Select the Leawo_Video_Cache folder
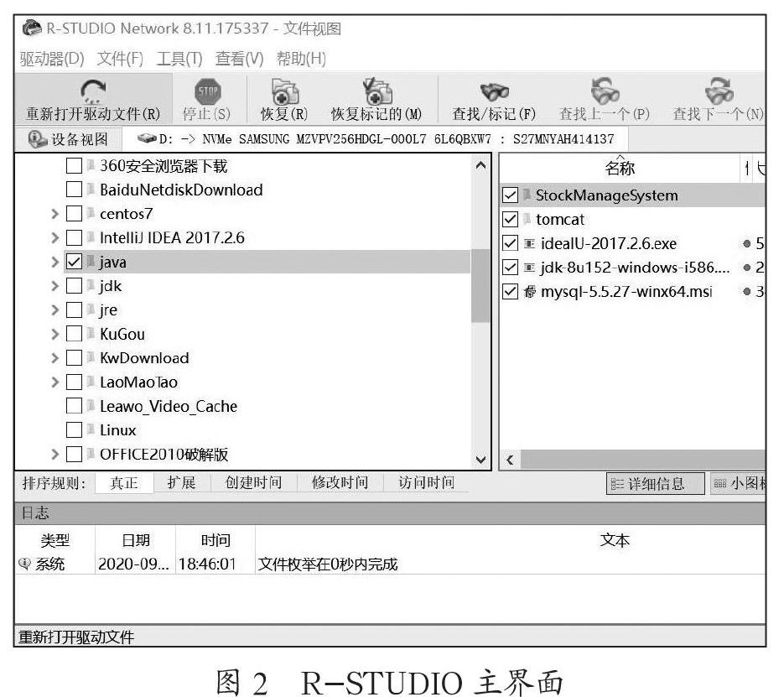784x697 pixels. coord(168,406)
